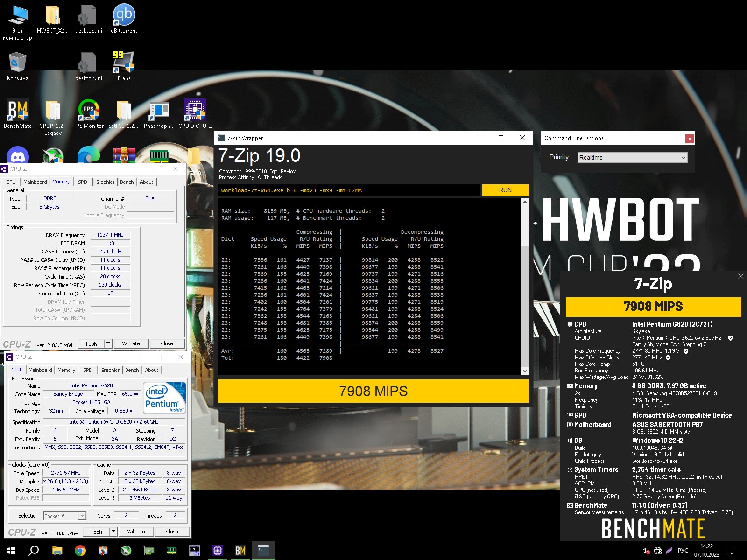747x560 pixels.
Task: Open the network status tray icon
Action: [658, 551]
